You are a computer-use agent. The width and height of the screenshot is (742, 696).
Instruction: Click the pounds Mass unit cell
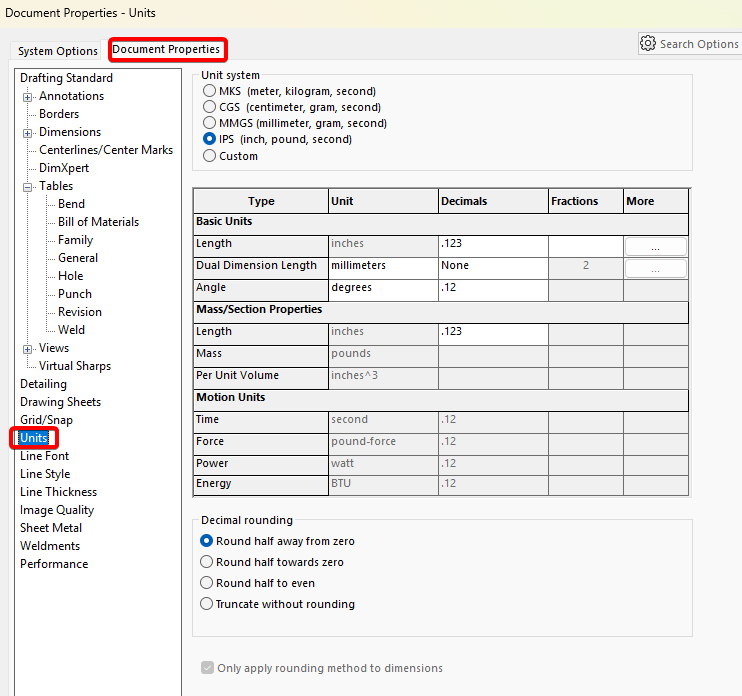pyautogui.click(x=383, y=356)
